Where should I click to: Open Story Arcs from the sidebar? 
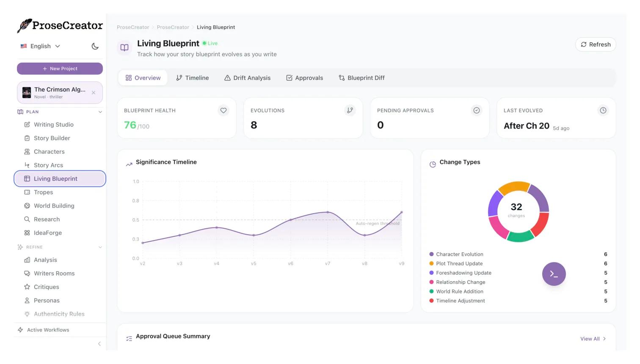click(x=48, y=165)
